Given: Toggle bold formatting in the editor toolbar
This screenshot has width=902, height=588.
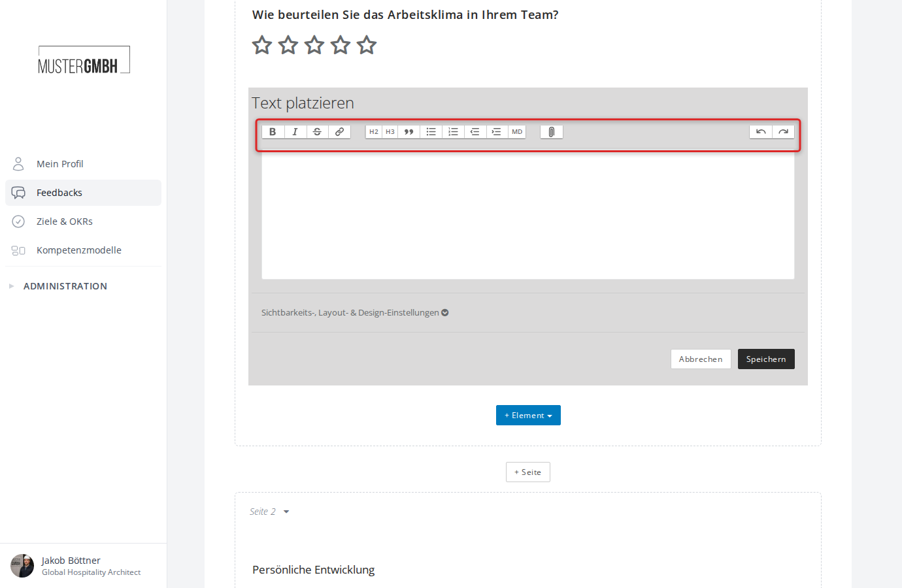Looking at the screenshot, I should [x=273, y=132].
